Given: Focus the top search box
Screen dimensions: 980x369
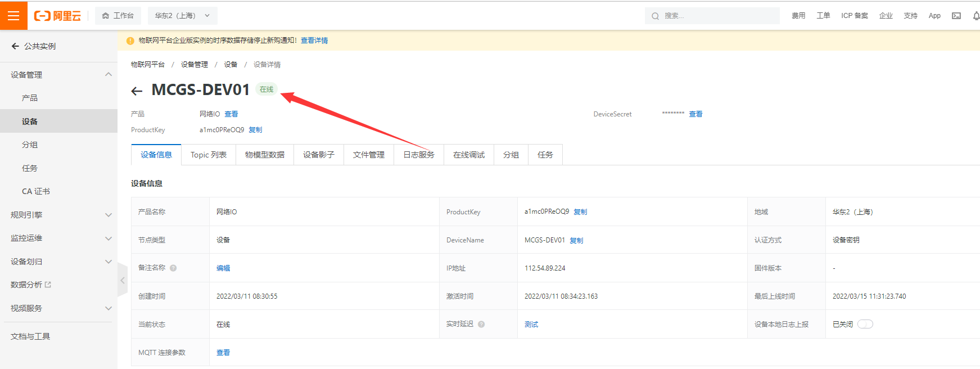Looking at the screenshot, I should tap(712, 16).
